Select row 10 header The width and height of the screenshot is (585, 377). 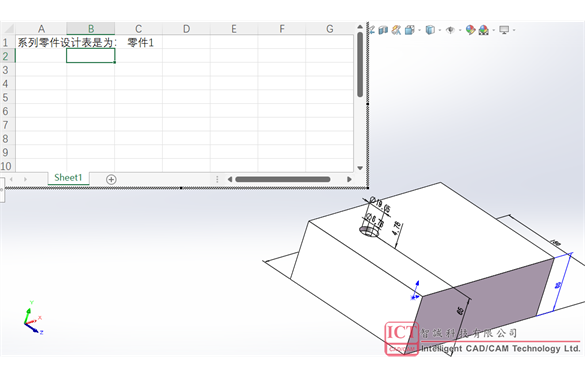click(x=7, y=166)
